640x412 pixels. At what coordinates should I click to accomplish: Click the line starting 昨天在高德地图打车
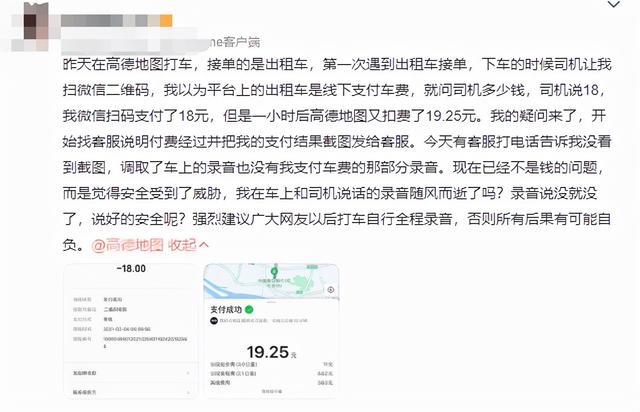(337, 65)
